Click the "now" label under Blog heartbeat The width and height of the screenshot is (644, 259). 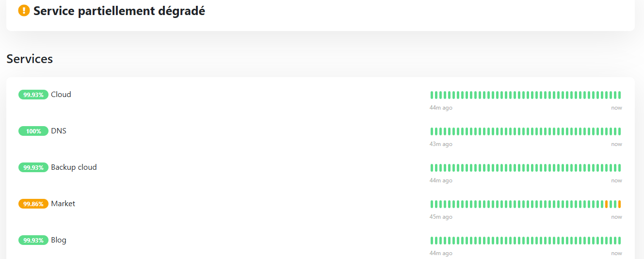pos(616,253)
